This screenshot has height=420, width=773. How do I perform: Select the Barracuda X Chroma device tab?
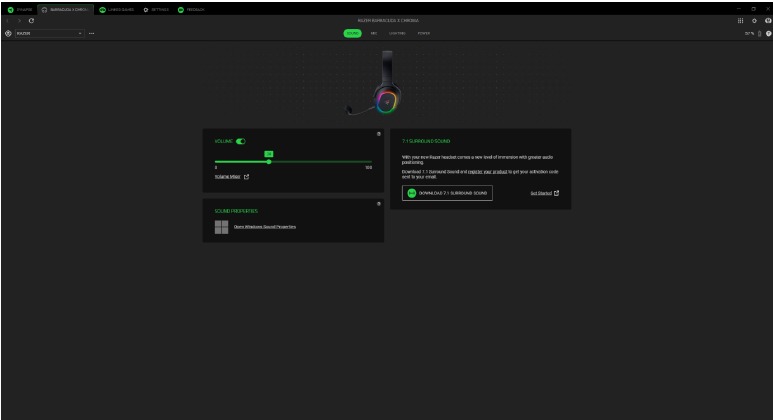[65, 10]
